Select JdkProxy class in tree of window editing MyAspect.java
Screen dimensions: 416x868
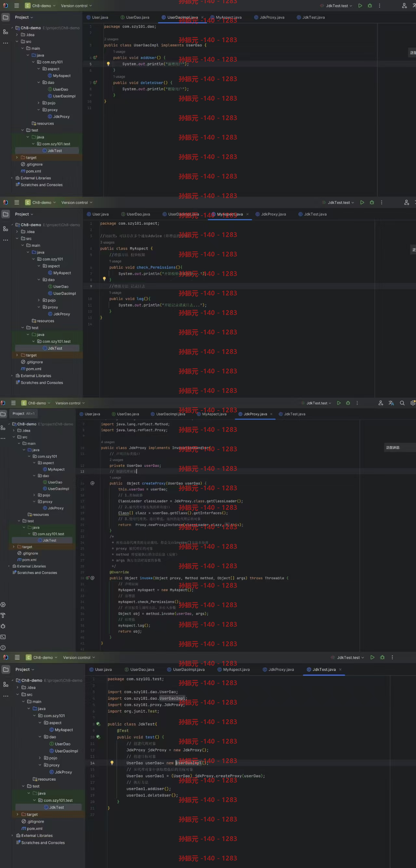coord(59,314)
